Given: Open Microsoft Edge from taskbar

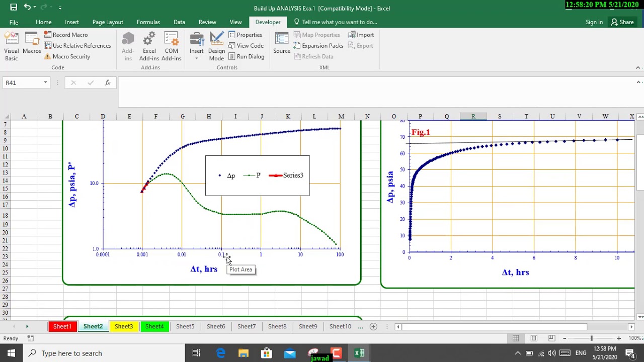Looking at the screenshot, I should click(220, 353).
